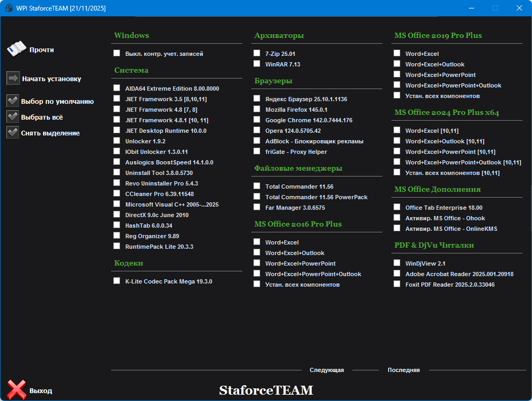The image size is (532, 401).
Task: Tick the Unlocker 1.9.2 checkbox
Action: coord(117,141)
